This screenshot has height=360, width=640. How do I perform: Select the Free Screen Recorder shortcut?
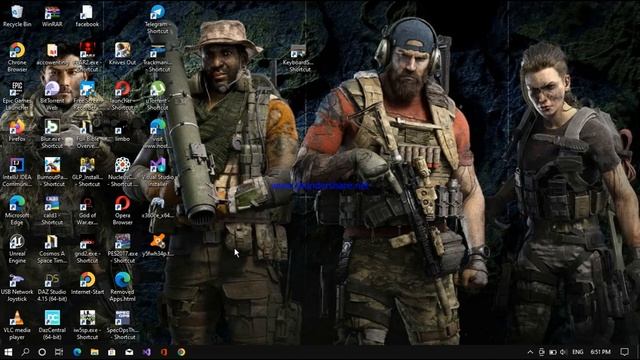[x=87, y=96]
